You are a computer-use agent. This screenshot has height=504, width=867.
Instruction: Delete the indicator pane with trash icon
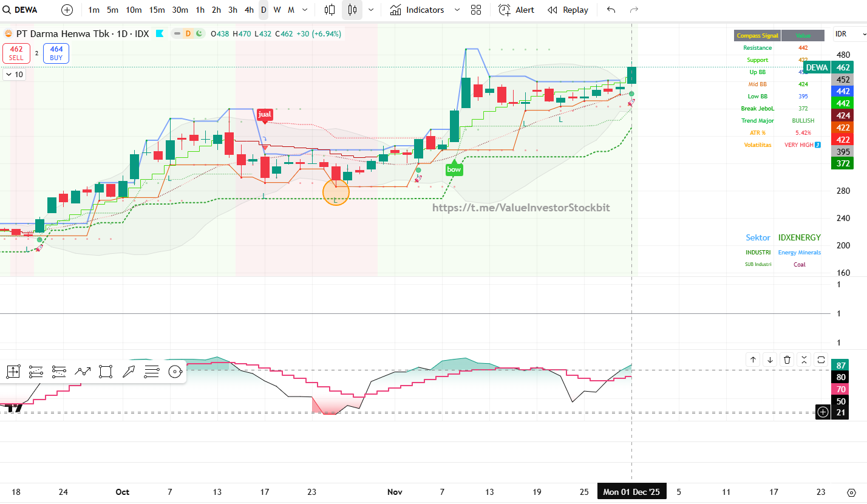pos(787,359)
